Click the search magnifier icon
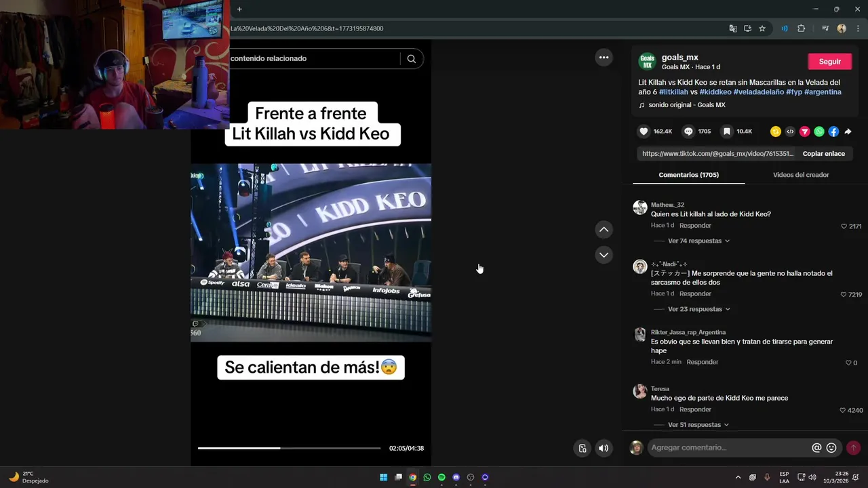Image resolution: width=868 pixels, height=488 pixels. click(x=411, y=59)
